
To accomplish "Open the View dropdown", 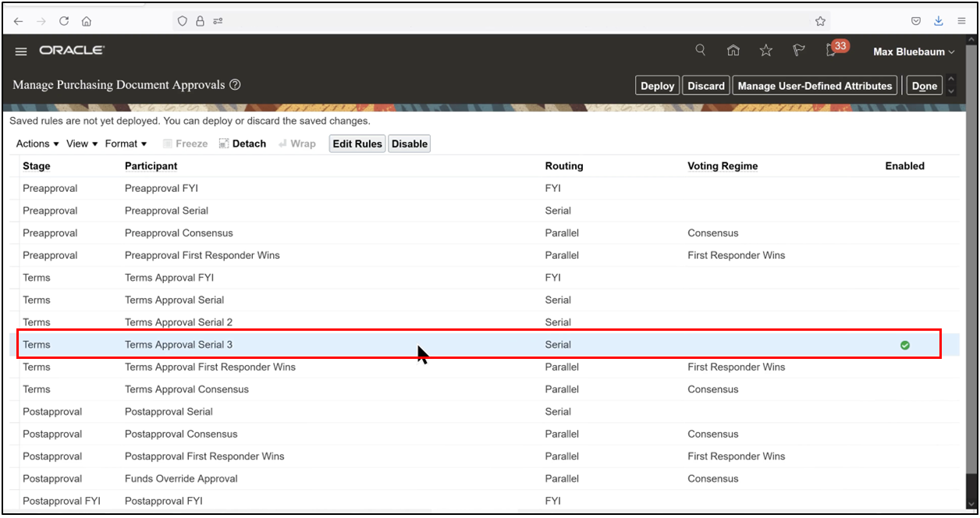I will 80,144.
